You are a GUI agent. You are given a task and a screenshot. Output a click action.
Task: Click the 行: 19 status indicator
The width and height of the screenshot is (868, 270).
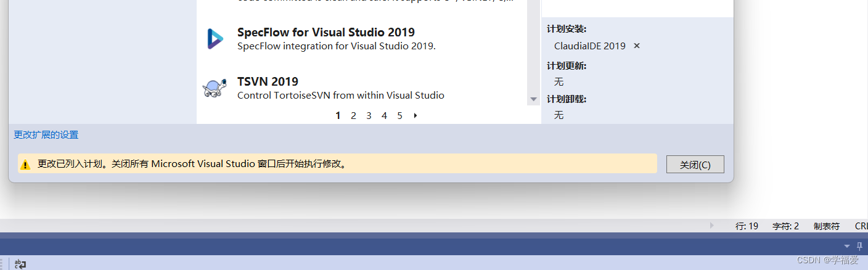(x=747, y=226)
